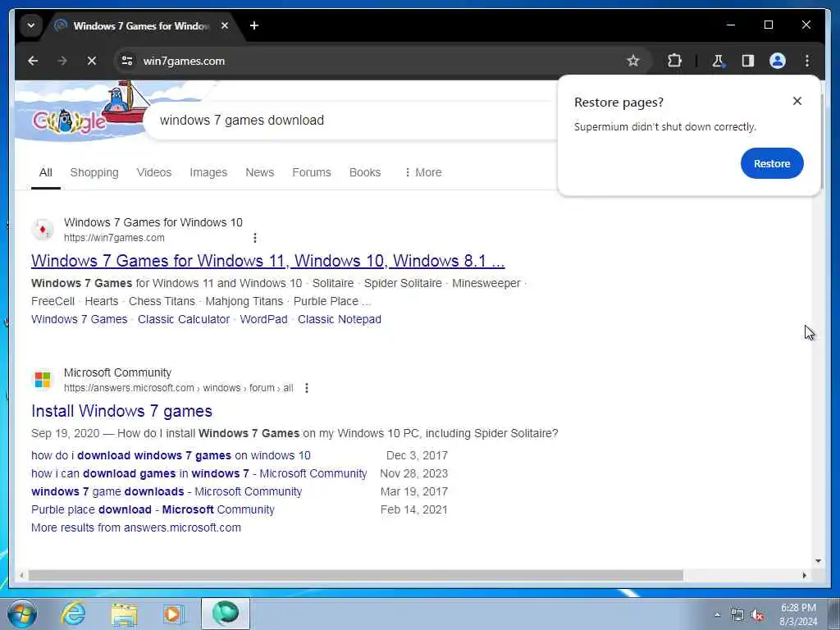
Task: Launch Internet Explorer from taskbar
Action: pyautogui.click(x=73, y=614)
